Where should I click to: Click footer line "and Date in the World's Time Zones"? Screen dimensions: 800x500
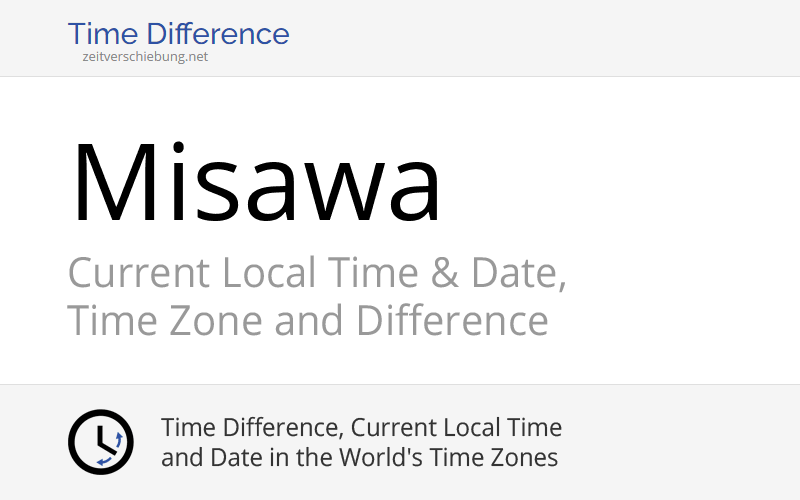tap(359, 459)
